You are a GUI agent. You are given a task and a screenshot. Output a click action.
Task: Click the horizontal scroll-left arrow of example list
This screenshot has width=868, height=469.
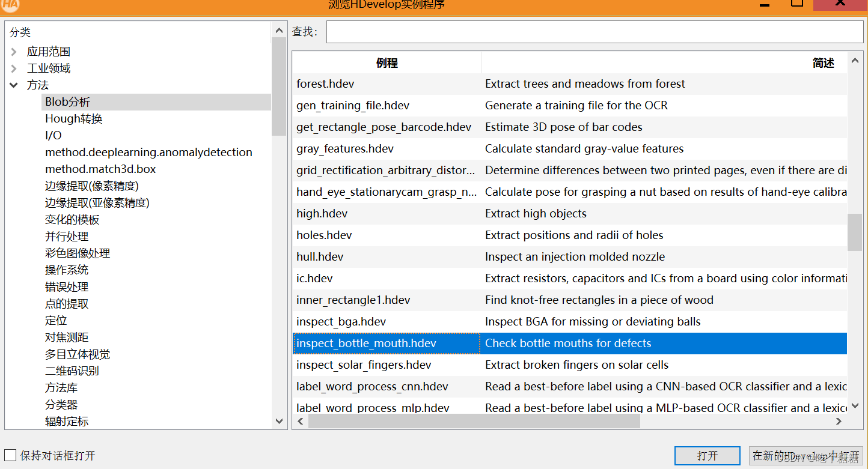point(301,422)
